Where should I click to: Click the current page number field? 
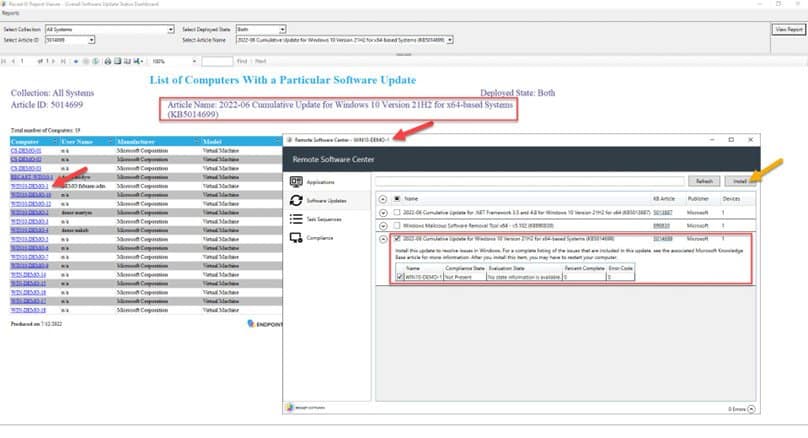27,61
